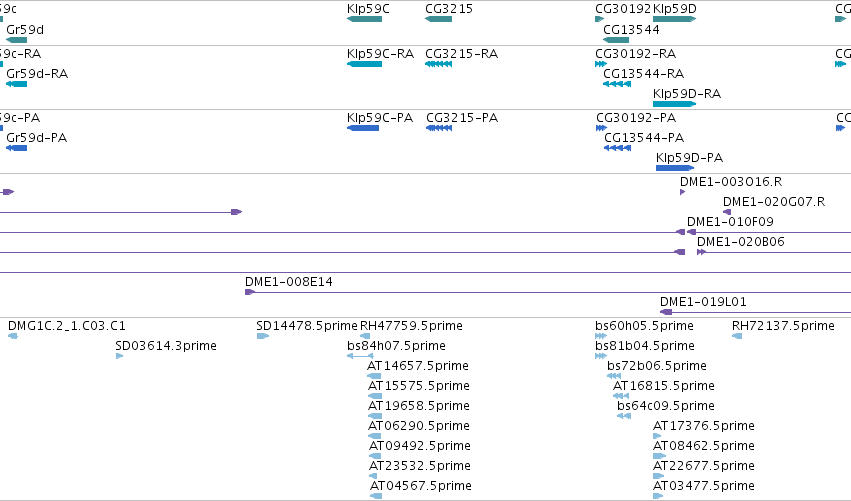Click the SD14478.5prime EST glyph
The image size is (851, 501).
pyautogui.click(x=263, y=337)
